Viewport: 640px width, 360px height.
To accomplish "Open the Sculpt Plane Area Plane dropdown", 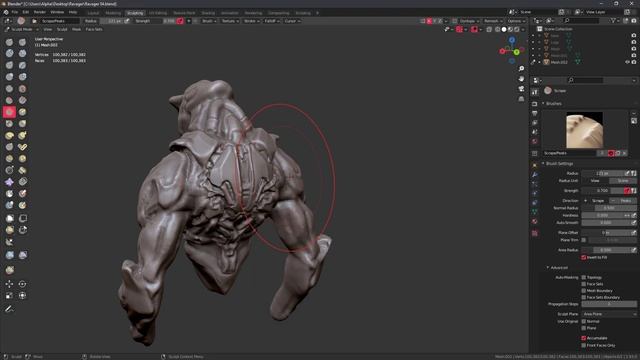I will click(609, 314).
